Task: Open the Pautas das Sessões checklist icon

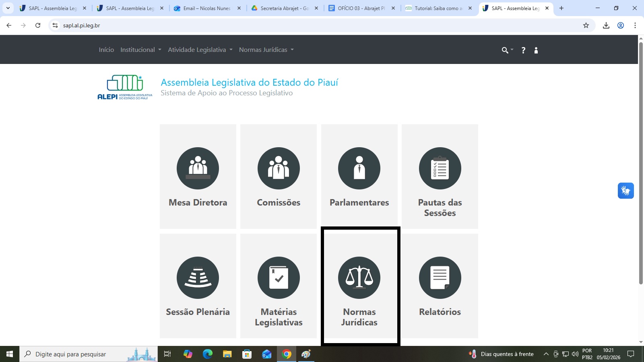Action: [440, 169]
